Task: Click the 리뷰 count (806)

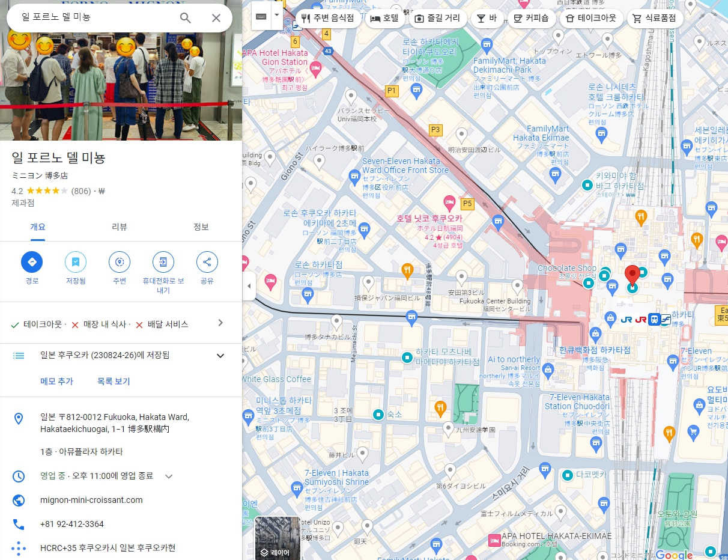Action: (80, 191)
